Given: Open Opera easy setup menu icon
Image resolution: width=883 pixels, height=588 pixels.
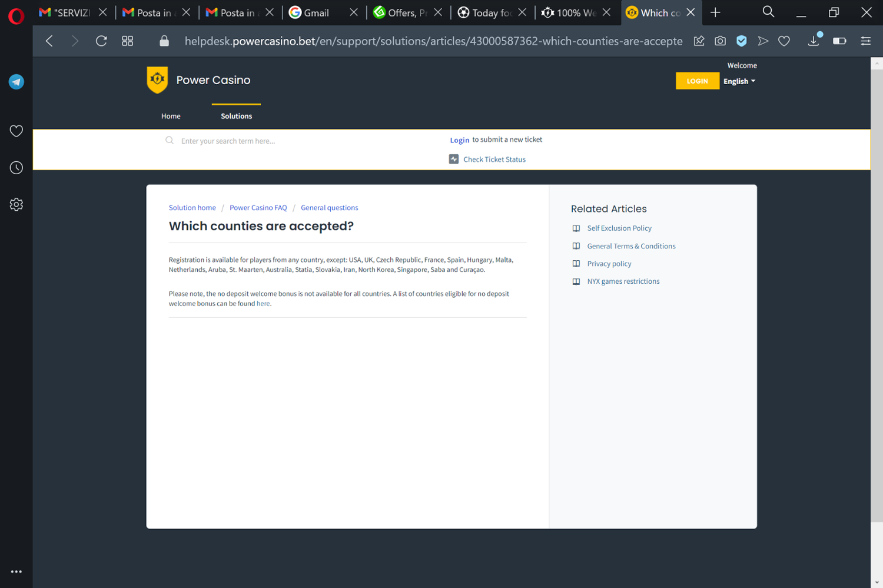Looking at the screenshot, I should click(x=865, y=41).
